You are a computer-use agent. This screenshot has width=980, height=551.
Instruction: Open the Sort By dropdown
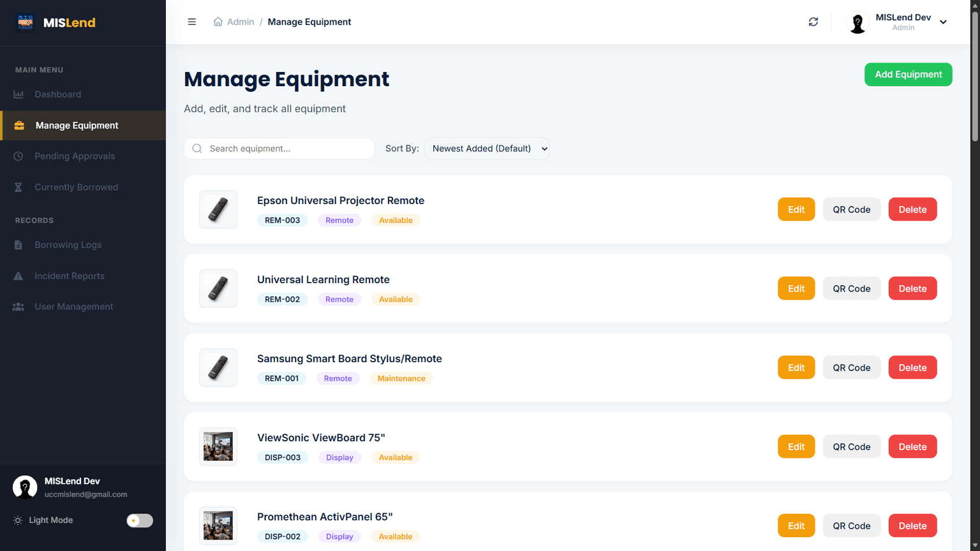point(487,149)
